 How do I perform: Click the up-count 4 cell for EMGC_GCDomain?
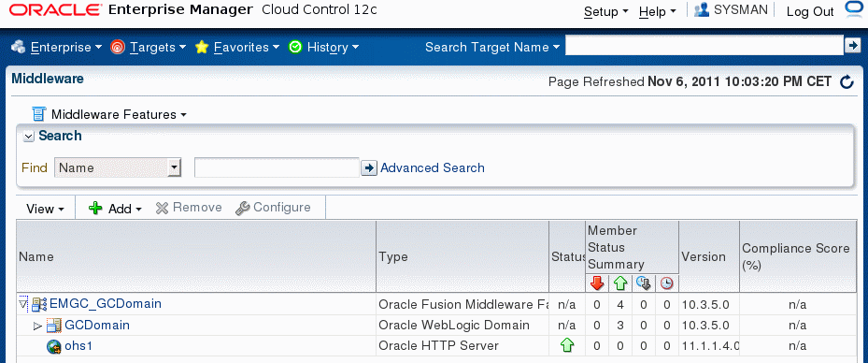(620, 304)
